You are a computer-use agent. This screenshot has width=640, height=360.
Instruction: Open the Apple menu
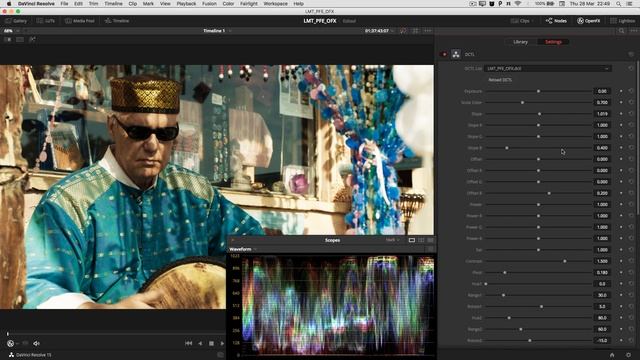9,4
